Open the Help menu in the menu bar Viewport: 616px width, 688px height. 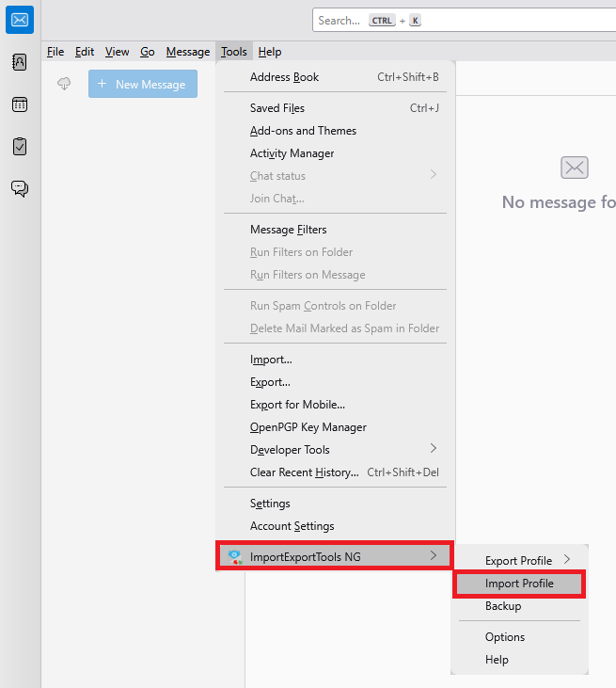tap(270, 52)
